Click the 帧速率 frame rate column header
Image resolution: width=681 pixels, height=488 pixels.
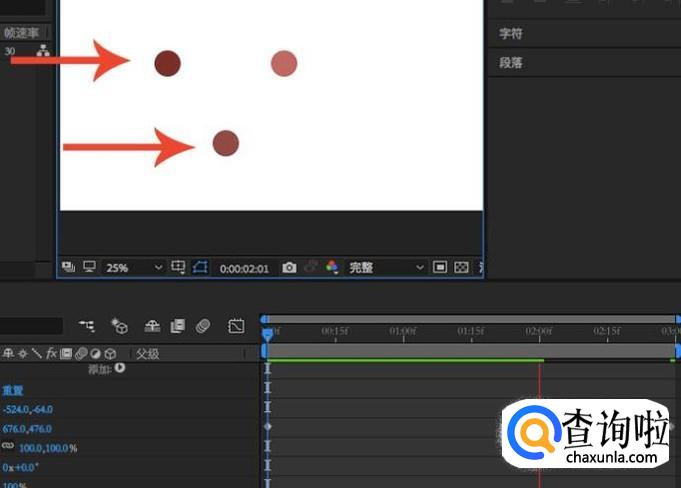point(21,33)
